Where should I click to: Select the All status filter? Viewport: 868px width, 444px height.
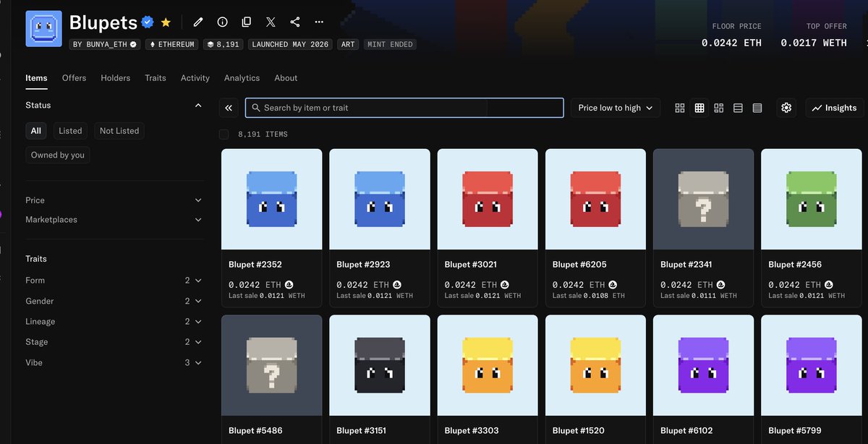[x=36, y=131]
